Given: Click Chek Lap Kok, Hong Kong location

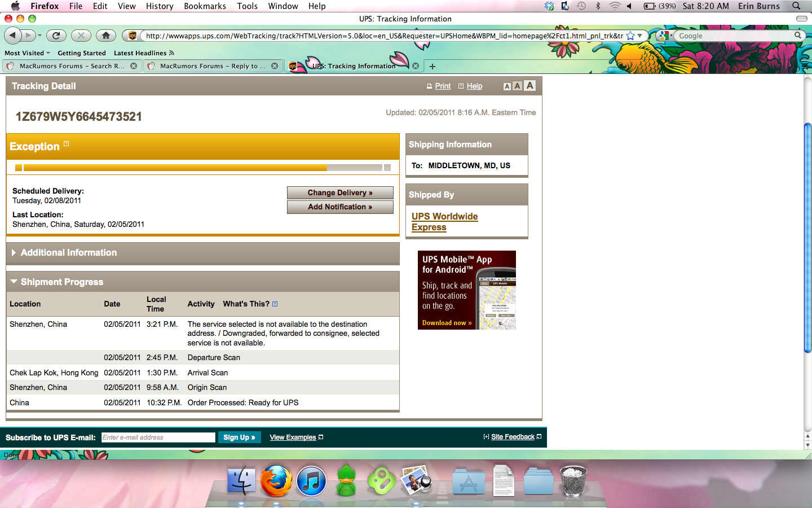Looking at the screenshot, I should [54, 373].
